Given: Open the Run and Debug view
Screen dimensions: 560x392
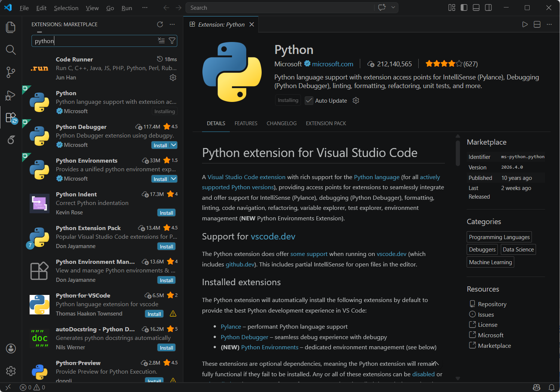Looking at the screenshot, I should 11,95.
